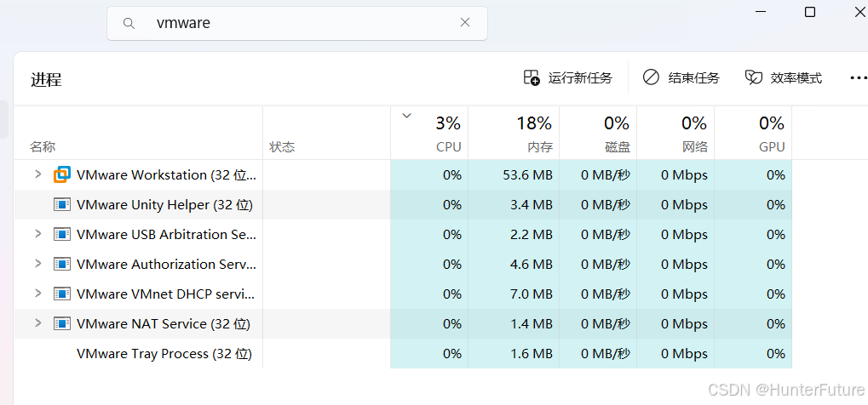Click the Workstation row's disk value
The image size is (868, 405).
coord(606,174)
